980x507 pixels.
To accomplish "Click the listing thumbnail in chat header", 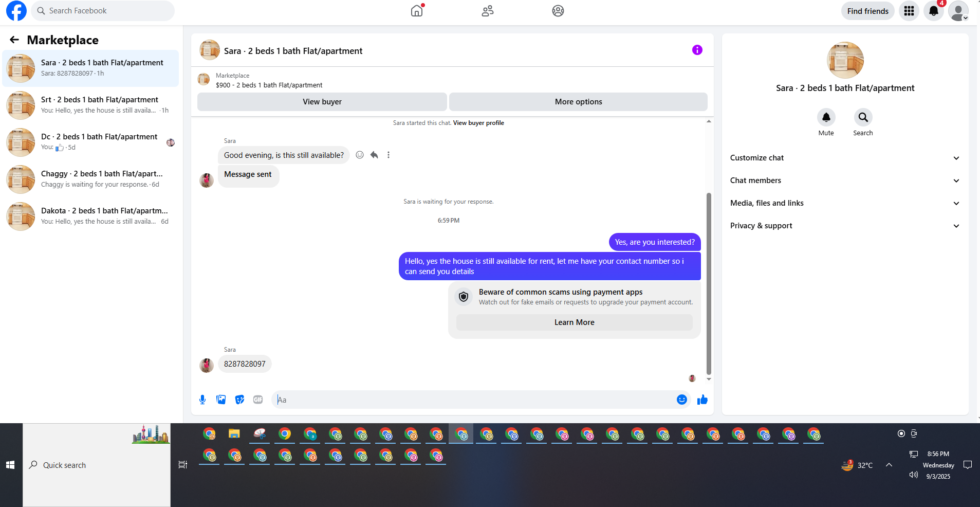I will coord(210,50).
